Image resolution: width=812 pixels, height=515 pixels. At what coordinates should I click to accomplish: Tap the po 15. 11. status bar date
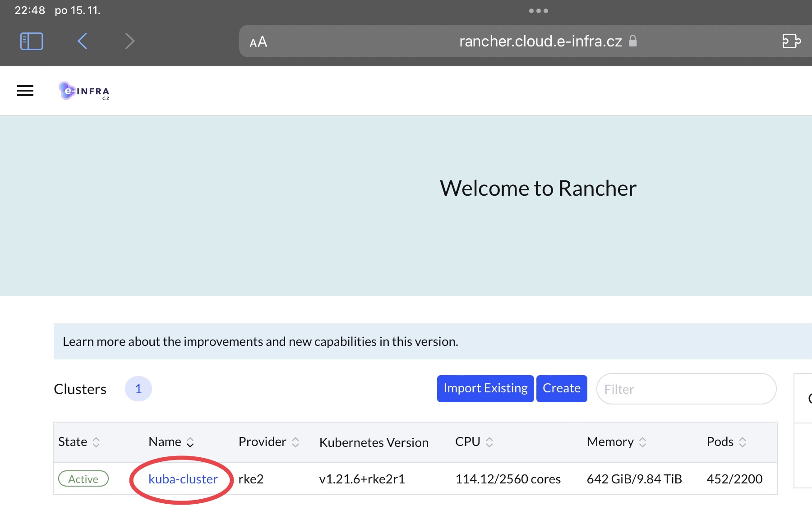point(78,10)
